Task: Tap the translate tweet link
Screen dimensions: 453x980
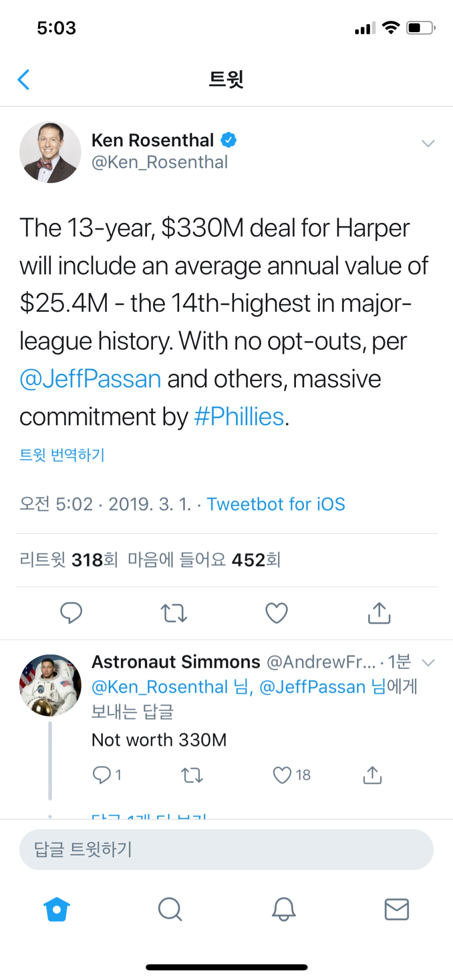Action: pyautogui.click(x=62, y=455)
